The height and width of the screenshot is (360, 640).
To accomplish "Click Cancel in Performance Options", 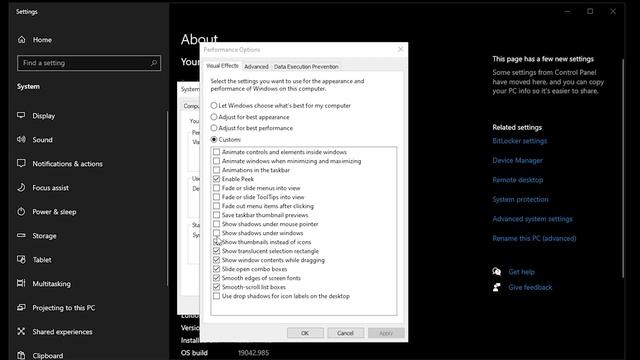I will 345,333.
